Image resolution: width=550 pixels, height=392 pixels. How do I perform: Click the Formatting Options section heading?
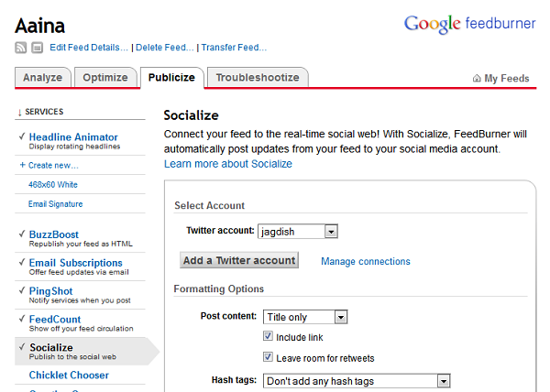pyautogui.click(x=219, y=289)
